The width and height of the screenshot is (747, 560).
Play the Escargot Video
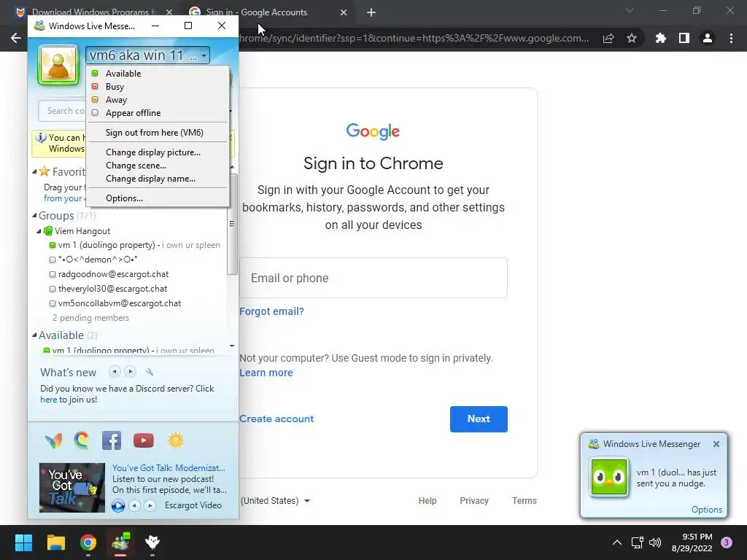118,505
